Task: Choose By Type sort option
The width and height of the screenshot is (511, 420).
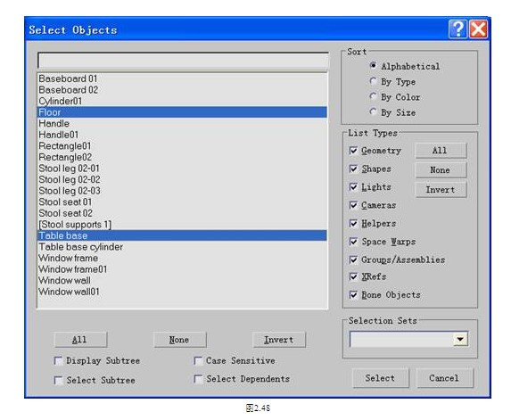Action: click(x=374, y=81)
